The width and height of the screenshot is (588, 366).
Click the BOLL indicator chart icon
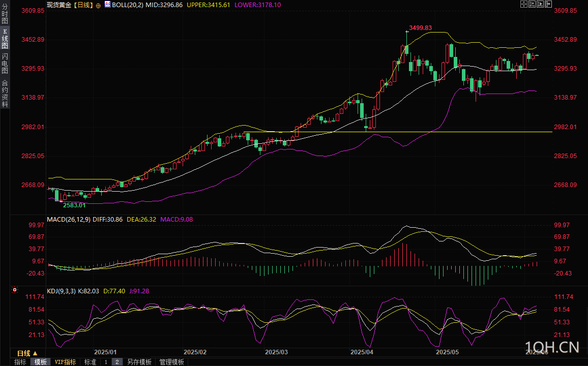coord(107,5)
